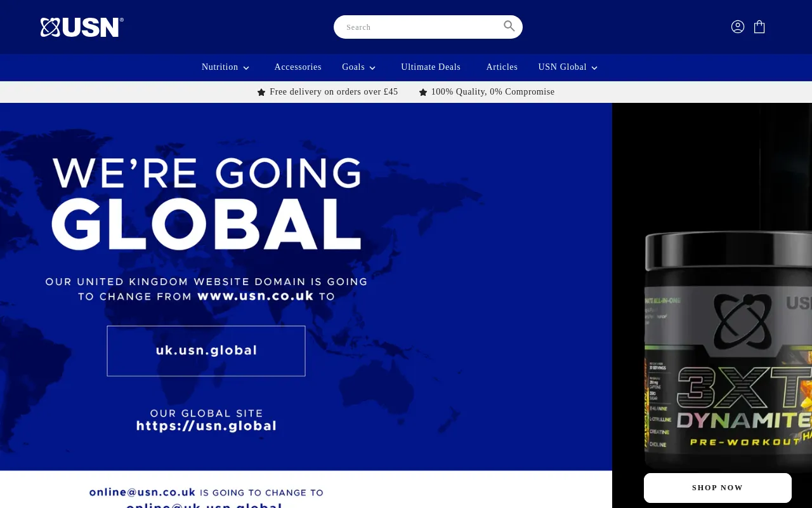The height and width of the screenshot is (508, 812).
Task: Click inside the Search input field
Action: tap(419, 27)
